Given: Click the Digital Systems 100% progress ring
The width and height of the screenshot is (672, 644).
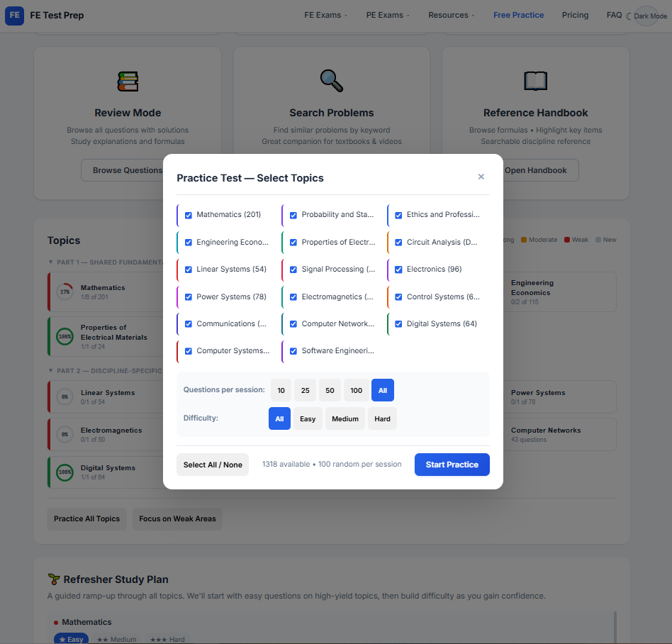Looking at the screenshot, I should pos(65,472).
